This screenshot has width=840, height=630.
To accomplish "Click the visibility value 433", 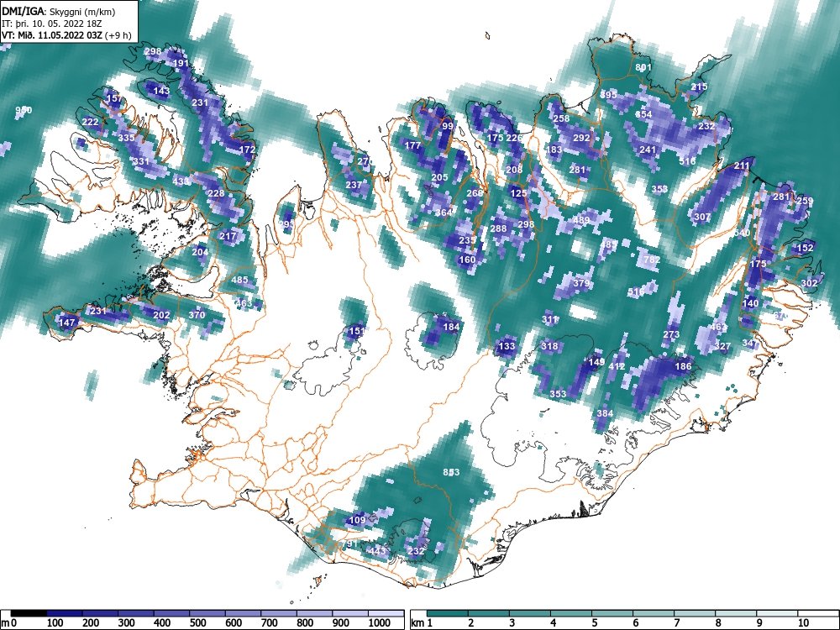I will click(x=181, y=181).
